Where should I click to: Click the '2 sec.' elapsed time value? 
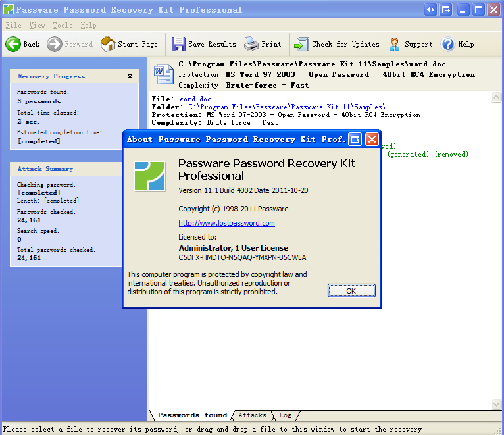coord(28,122)
